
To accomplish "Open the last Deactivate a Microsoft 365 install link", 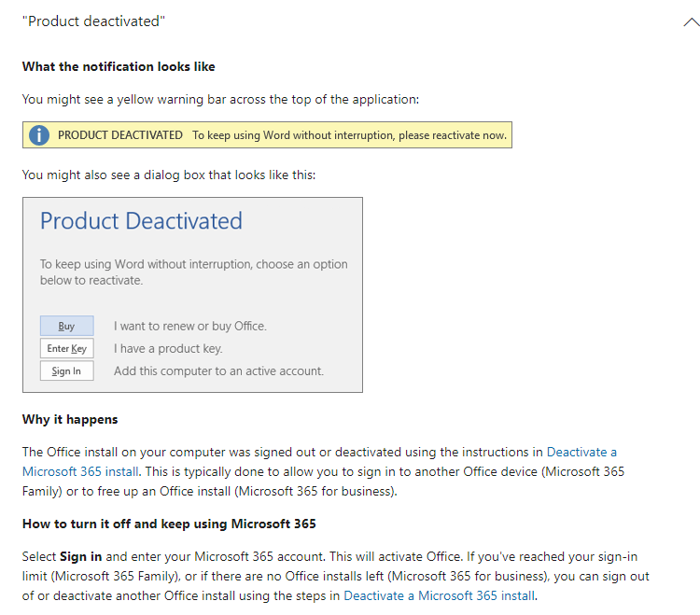I will (439, 595).
